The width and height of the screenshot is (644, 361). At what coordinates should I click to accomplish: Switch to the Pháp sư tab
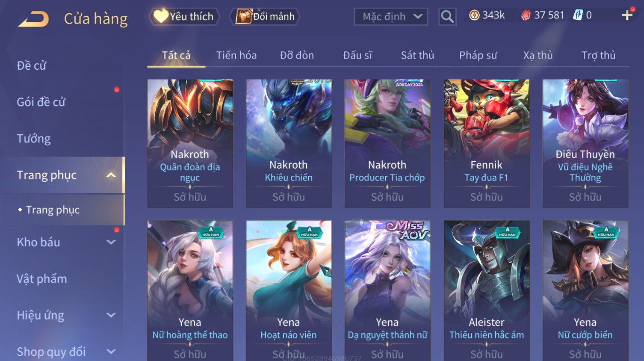(x=478, y=55)
